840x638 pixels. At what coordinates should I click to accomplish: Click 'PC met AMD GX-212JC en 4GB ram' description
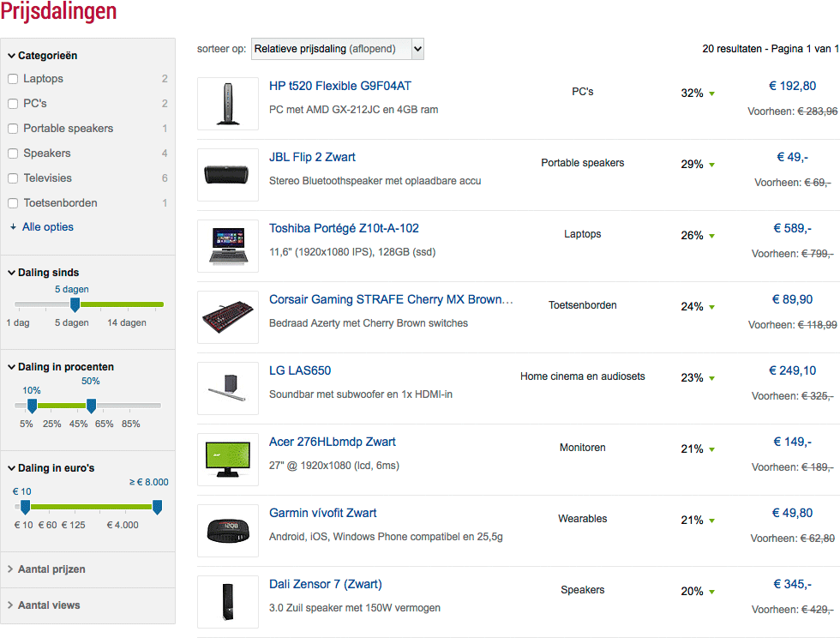pos(353,110)
